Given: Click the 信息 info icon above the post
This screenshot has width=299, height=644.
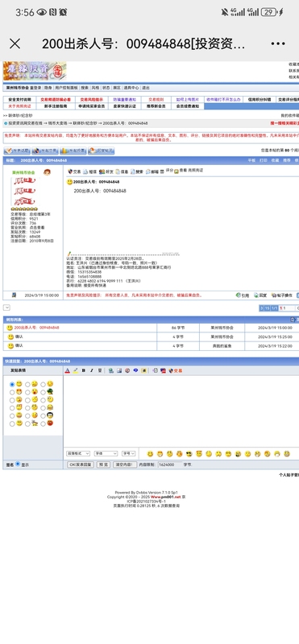Looking at the screenshot, I should pos(122,171).
